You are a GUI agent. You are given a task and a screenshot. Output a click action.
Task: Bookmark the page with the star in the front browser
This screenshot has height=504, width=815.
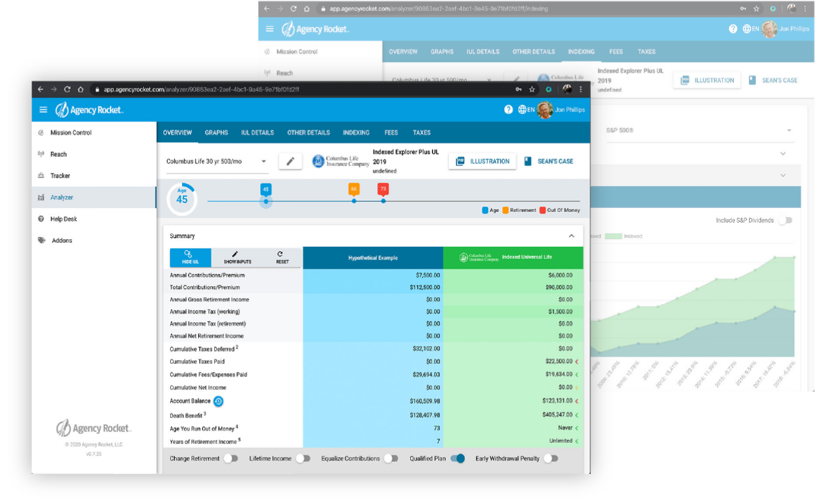pos(532,89)
